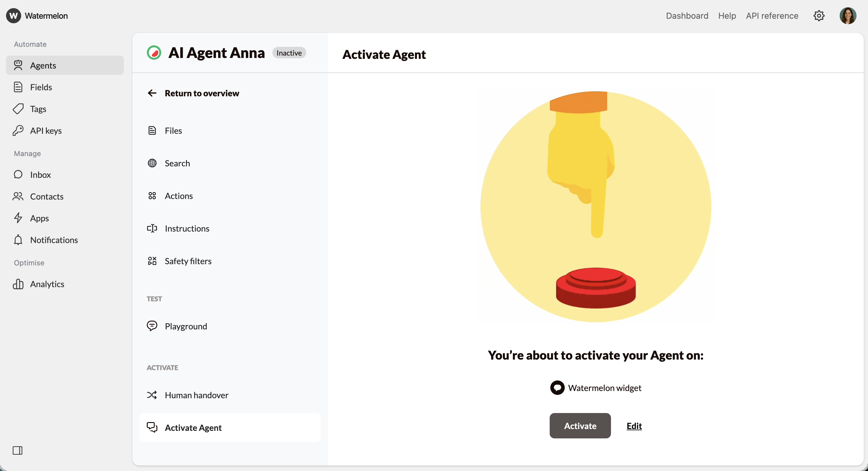Go to the Dashboard
868x471 pixels.
click(x=687, y=16)
